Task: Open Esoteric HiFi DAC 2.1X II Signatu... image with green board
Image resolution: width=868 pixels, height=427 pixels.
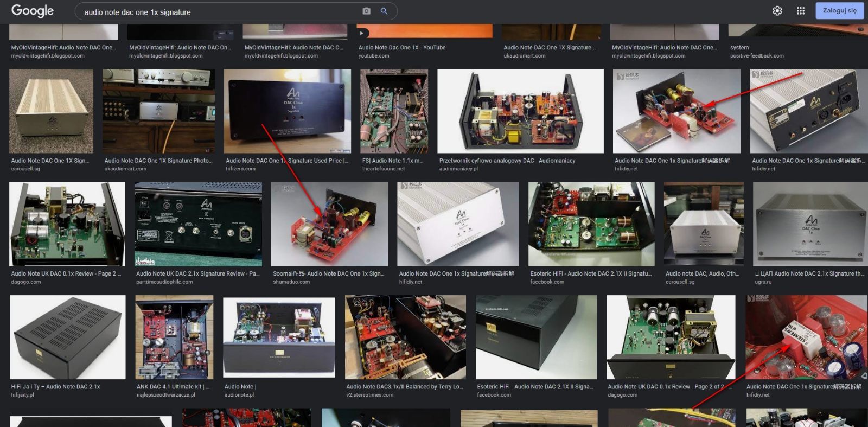Action: coord(592,224)
